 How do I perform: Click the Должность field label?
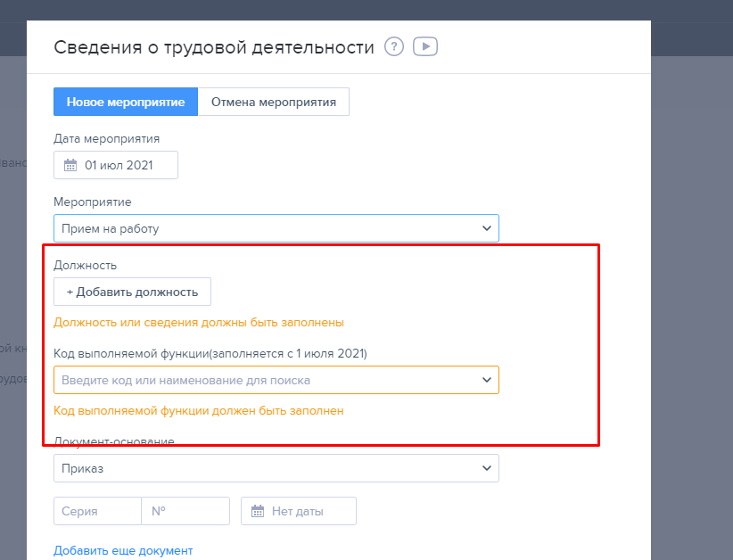85,265
